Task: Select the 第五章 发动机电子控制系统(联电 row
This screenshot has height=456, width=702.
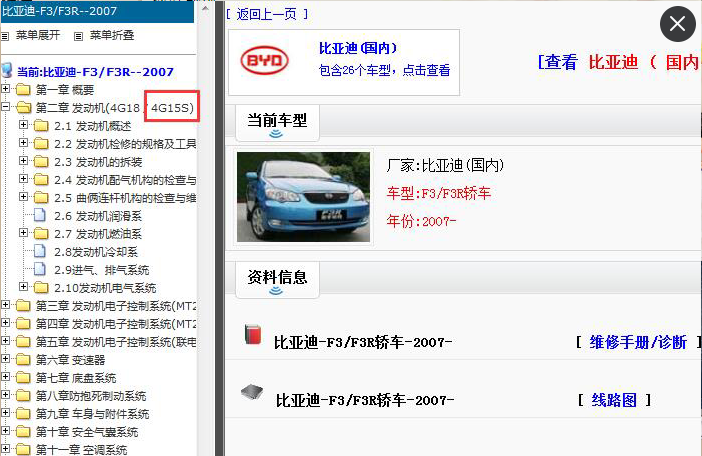Action: (116, 342)
